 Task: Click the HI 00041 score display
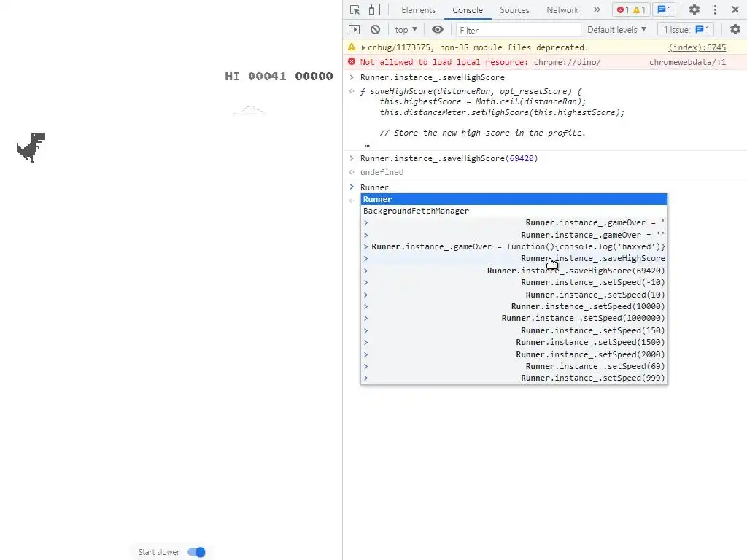(255, 76)
